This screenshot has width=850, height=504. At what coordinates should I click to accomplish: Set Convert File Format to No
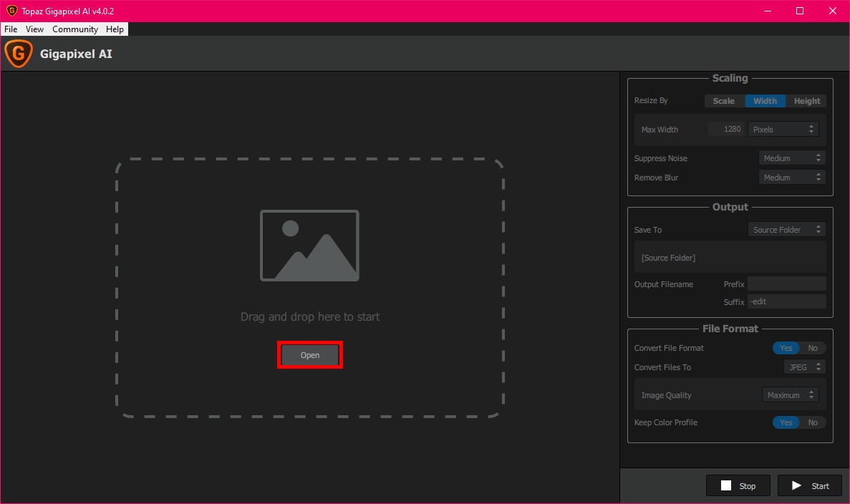(x=813, y=348)
